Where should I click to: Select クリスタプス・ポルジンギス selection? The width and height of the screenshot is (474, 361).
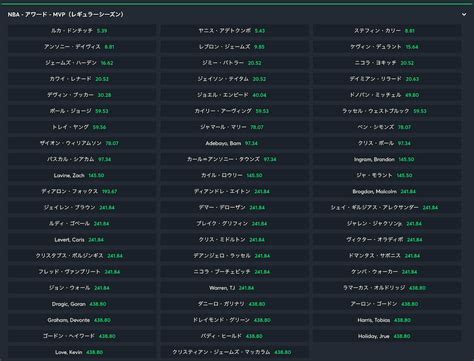point(82,256)
